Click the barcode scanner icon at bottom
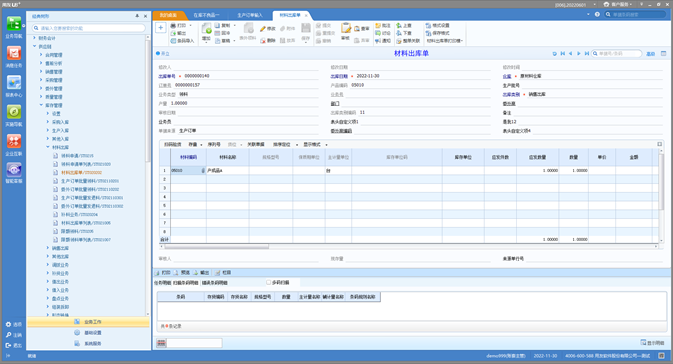Screen dimensions: 673x364 tap(161, 343)
